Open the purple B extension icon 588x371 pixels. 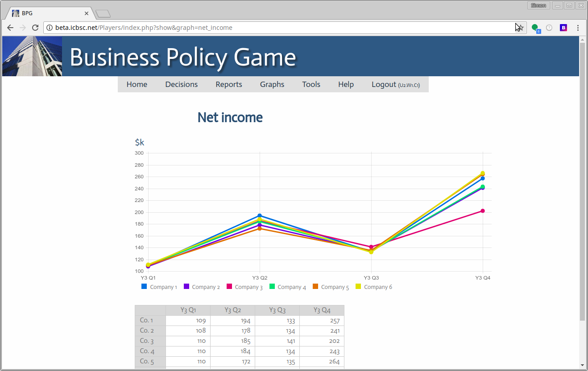coord(563,28)
